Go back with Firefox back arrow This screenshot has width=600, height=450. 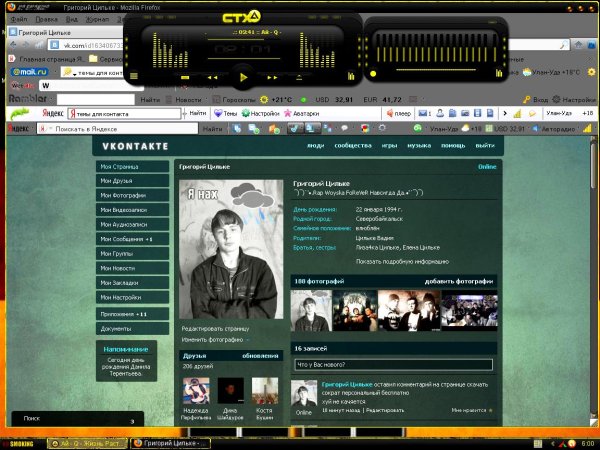click(13, 45)
